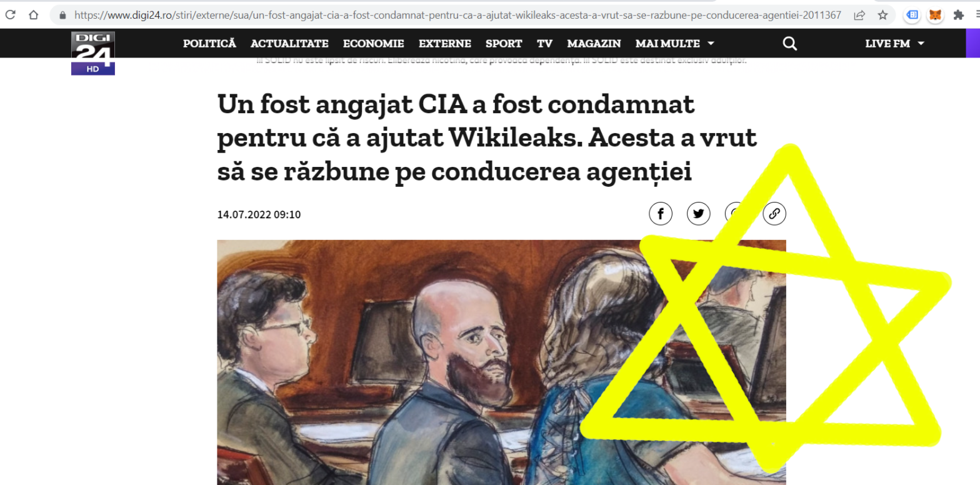Open the MetaMask fox extension
Screen dimensions: 980x485
point(935,15)
